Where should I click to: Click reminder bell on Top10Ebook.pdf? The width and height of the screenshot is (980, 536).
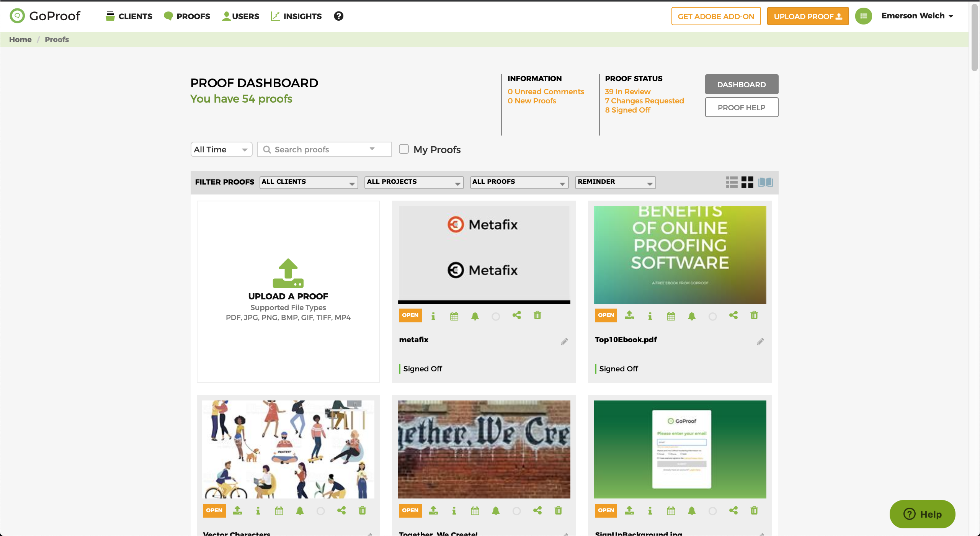(x=691, y=316)
